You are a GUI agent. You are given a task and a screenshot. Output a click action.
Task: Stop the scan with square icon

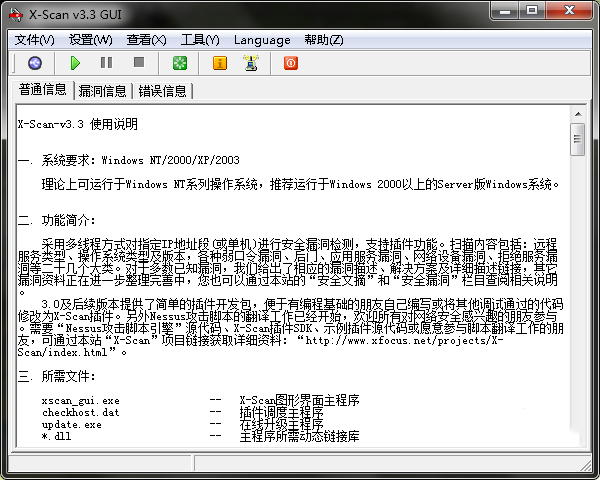[x=139, y=63]
